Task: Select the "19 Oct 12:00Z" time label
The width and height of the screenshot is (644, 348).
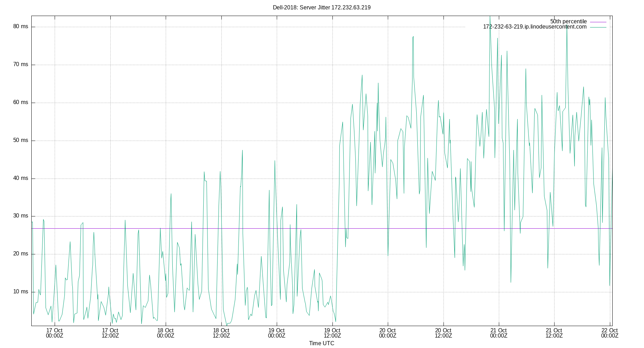Action: [x=332, y=333]
